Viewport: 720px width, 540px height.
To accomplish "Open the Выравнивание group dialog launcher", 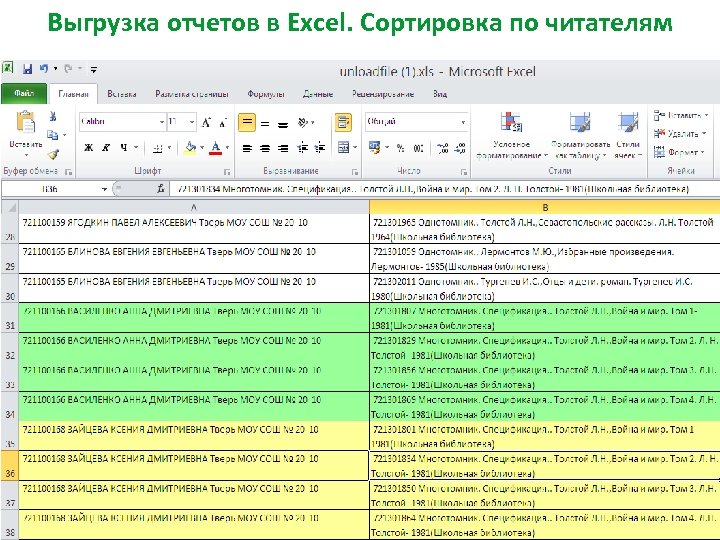I will pyautogui.click(x=354, y=172).
